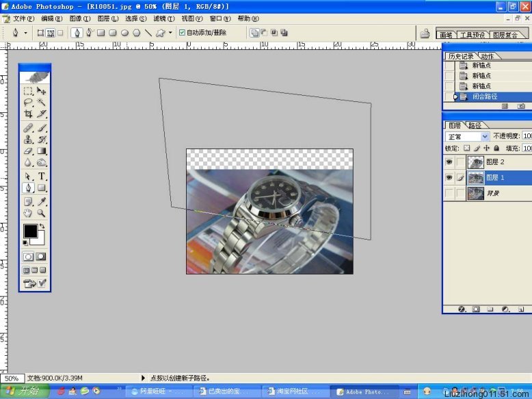Choose Freeform Pen in options bar
This screenshot has height=399, width=532.
89,33
